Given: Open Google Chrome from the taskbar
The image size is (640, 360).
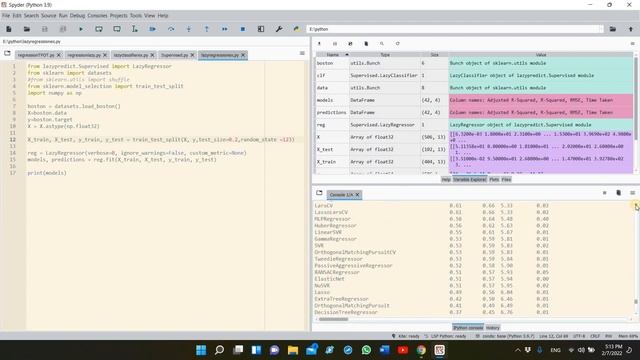Looking at the screenshot, I should click(x=421, y=350).
